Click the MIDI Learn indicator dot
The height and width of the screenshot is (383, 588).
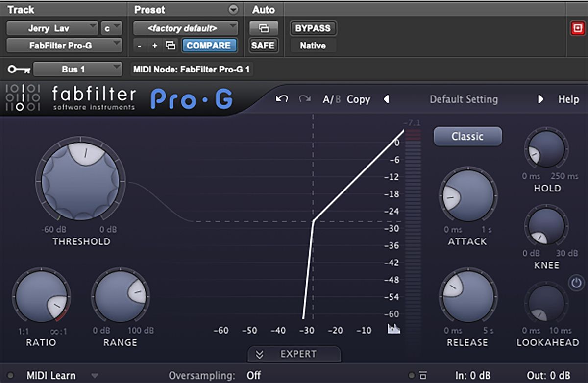coord(11,376)
